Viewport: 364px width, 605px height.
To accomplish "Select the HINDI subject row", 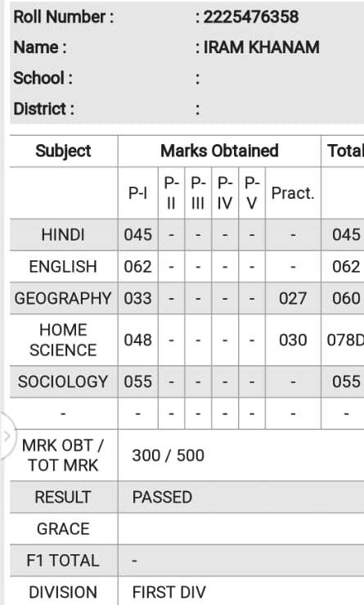I will coord(187,235).
